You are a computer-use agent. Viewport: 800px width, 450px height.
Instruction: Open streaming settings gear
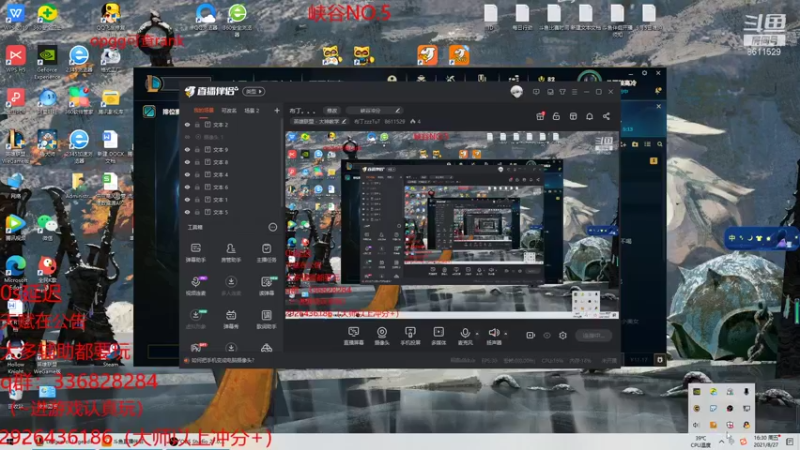point(563,335)
